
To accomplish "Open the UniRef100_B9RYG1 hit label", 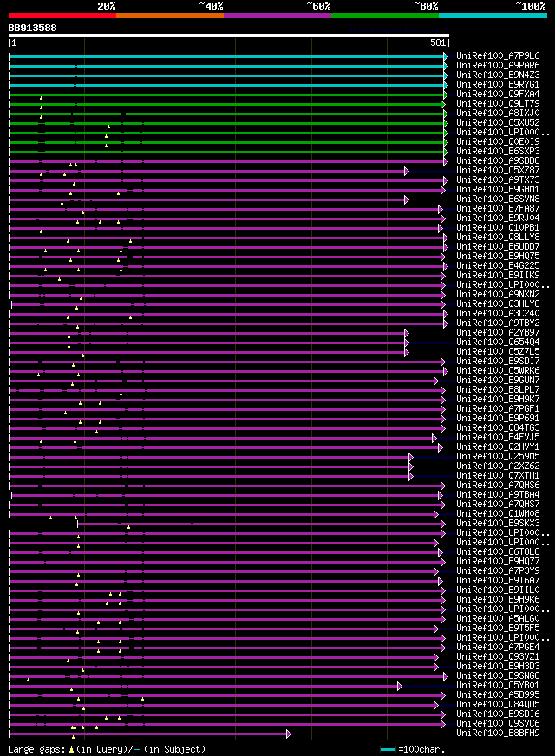I will [498, 84].
